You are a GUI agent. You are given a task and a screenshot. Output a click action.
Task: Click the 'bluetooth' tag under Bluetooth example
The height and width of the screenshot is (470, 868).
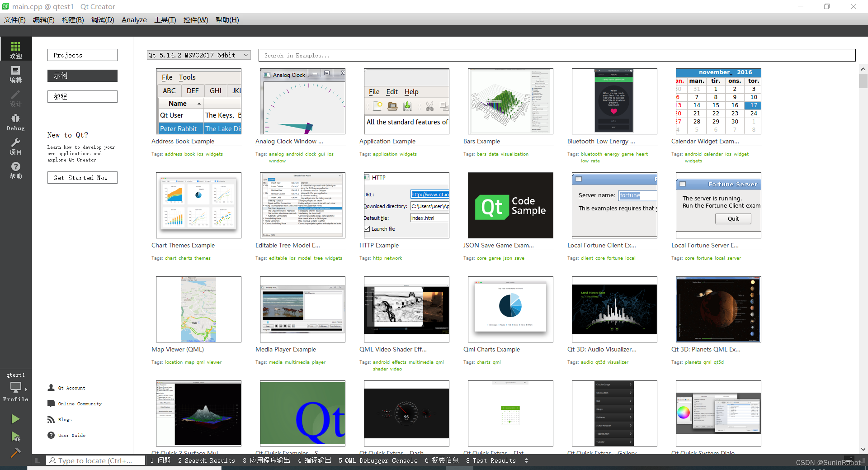(591, 154)
